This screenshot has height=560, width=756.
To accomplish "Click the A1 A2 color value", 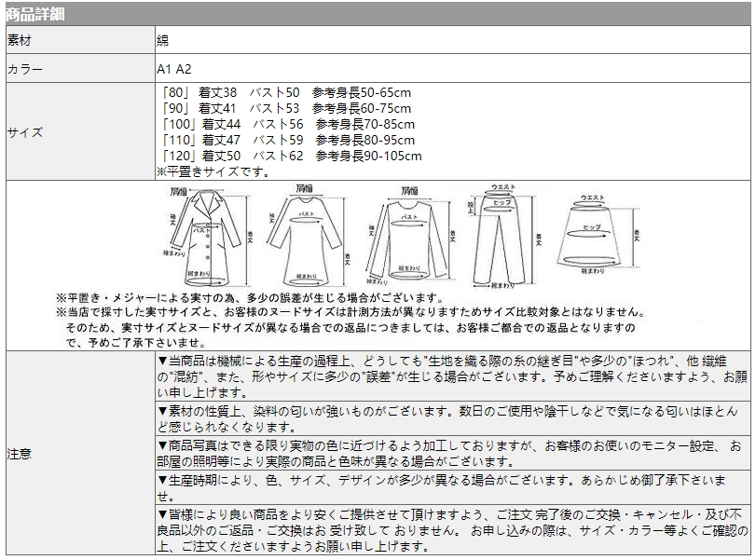I will 174,70.
